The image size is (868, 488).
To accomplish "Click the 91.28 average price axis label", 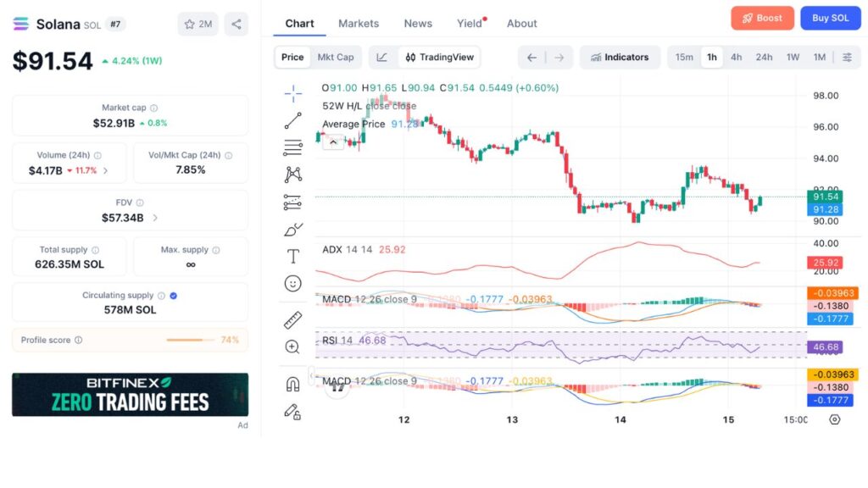I will (826, 210).
